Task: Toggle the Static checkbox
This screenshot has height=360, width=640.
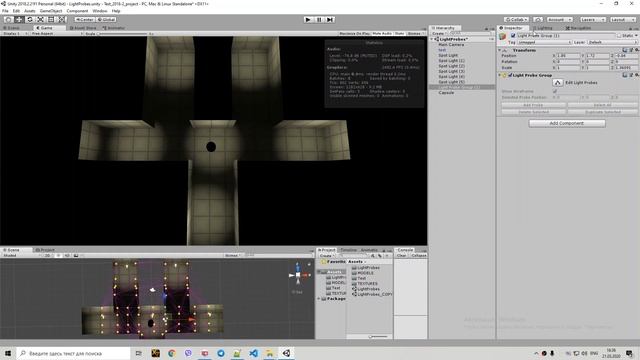Action: (x=620, y=36)
